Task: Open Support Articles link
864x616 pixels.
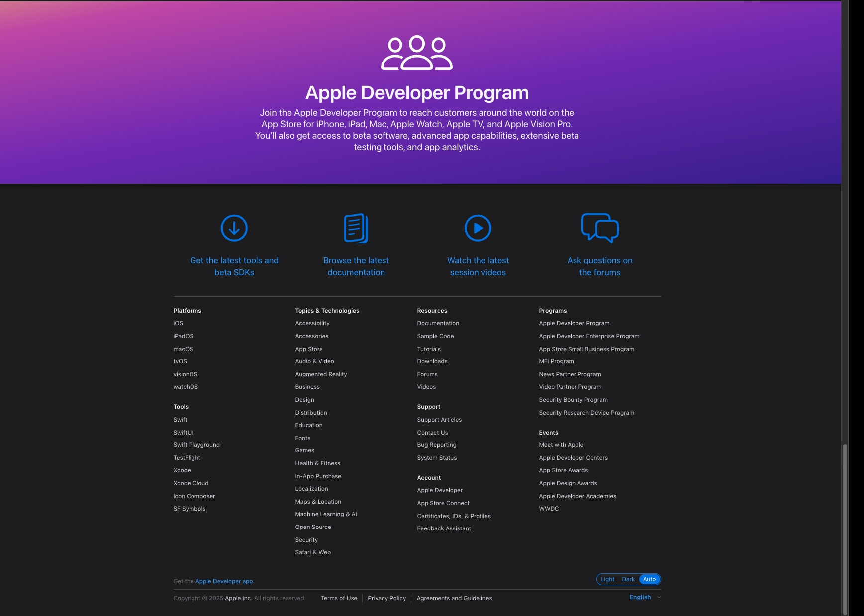Action: pos(439,420)
